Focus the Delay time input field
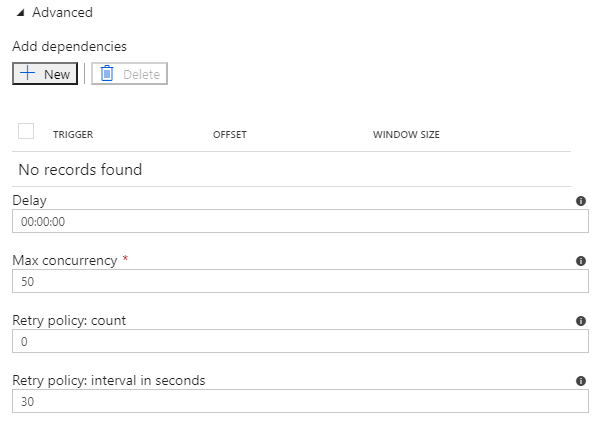604x425 pixels. 300,221
